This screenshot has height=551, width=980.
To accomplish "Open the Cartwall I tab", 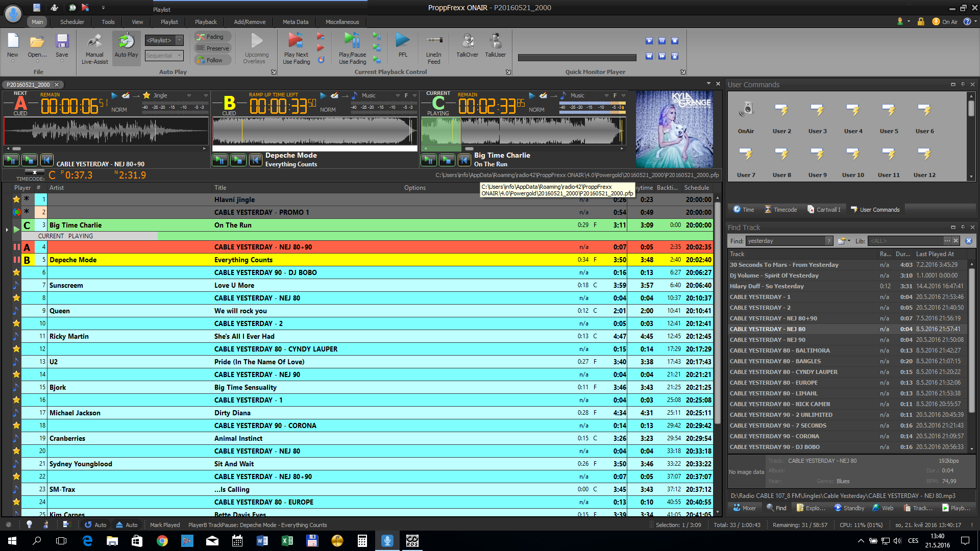I will pyautogui.click(x=824, y=210).
